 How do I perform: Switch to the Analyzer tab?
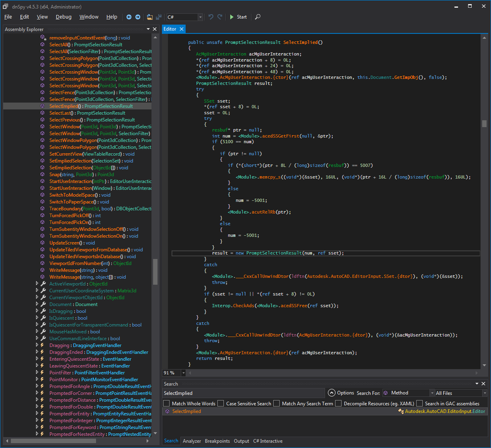click(x=192, y=441)
